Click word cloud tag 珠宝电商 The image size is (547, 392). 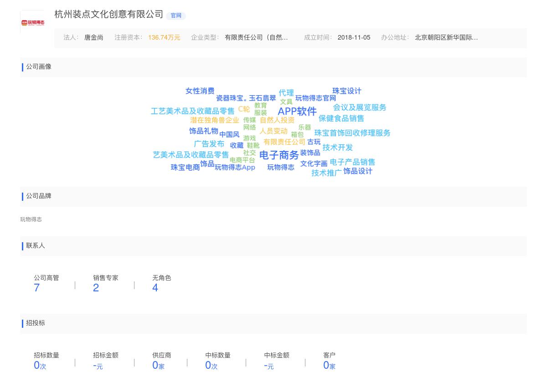pyautogui.click(x=186, y=168)
